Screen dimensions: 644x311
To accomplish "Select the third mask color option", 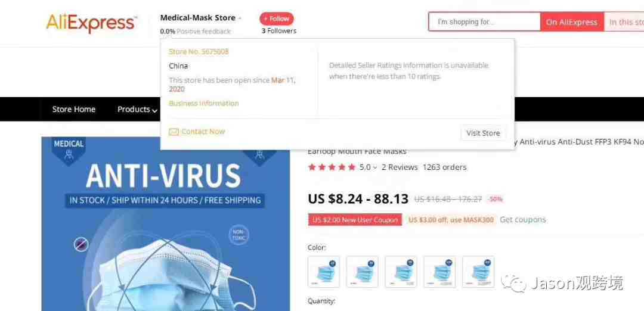I will 401,272.
